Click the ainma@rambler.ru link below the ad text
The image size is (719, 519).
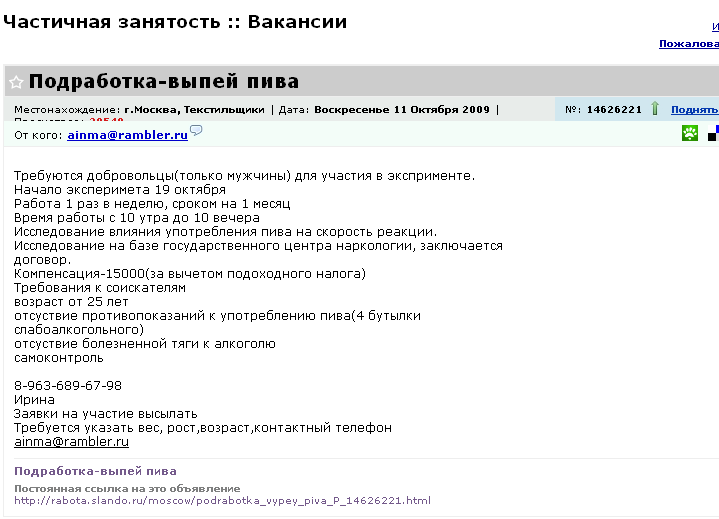pyautogui.click(x=72, y=442)
